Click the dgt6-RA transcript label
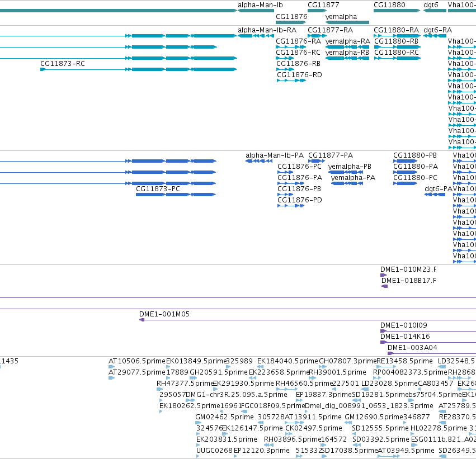Viewport: 476px width, 459px height. click(437, 30)
